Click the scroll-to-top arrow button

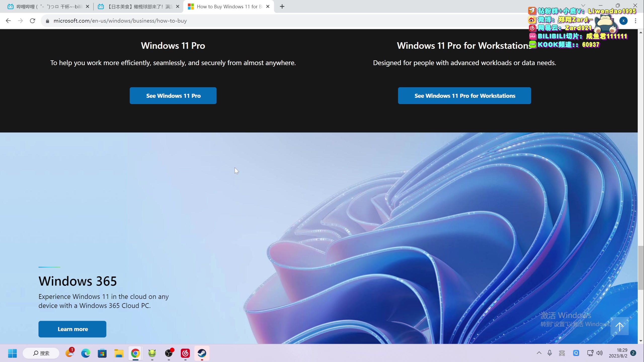point(619,326)
